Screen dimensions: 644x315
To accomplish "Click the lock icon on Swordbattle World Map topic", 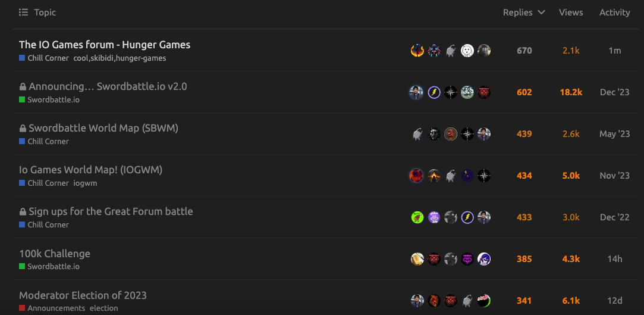I will (23, 128).
